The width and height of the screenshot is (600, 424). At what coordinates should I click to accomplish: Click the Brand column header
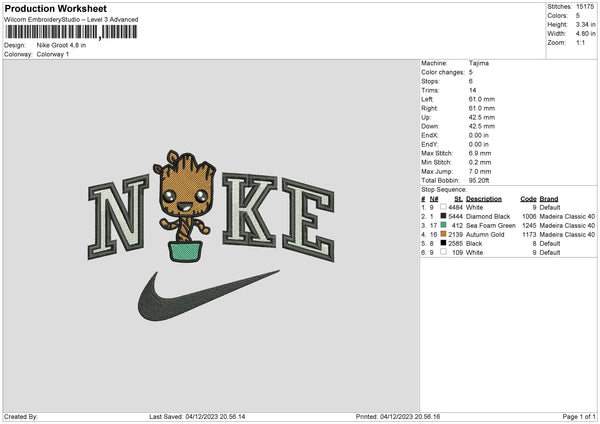pos(549,199)
